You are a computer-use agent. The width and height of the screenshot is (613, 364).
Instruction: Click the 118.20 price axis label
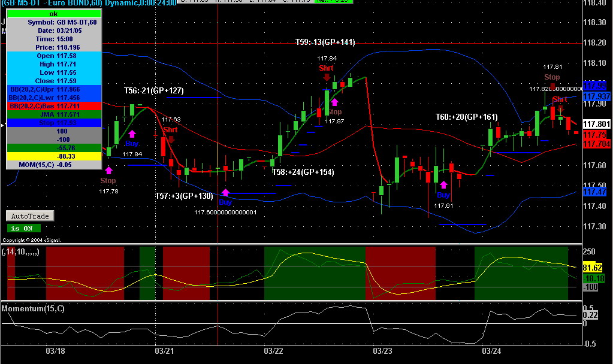(x=594, y=43)
